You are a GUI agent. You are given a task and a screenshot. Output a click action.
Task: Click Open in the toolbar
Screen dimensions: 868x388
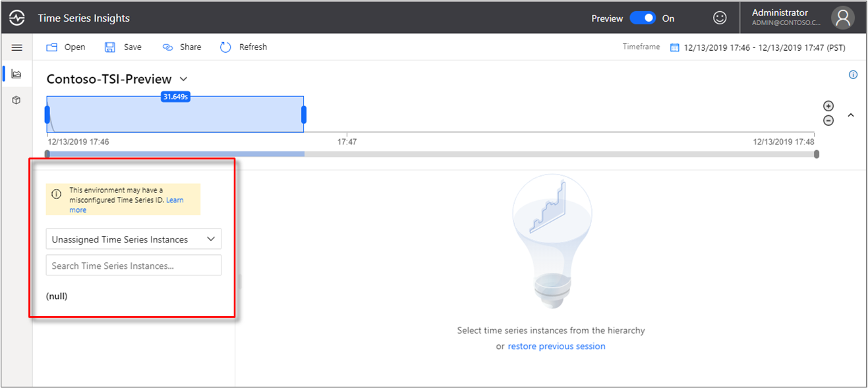coord(65,47)
